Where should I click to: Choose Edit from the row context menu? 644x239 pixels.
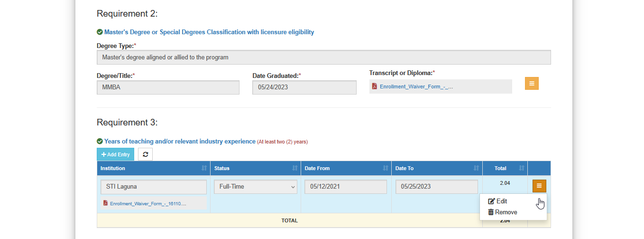[498, 201]
